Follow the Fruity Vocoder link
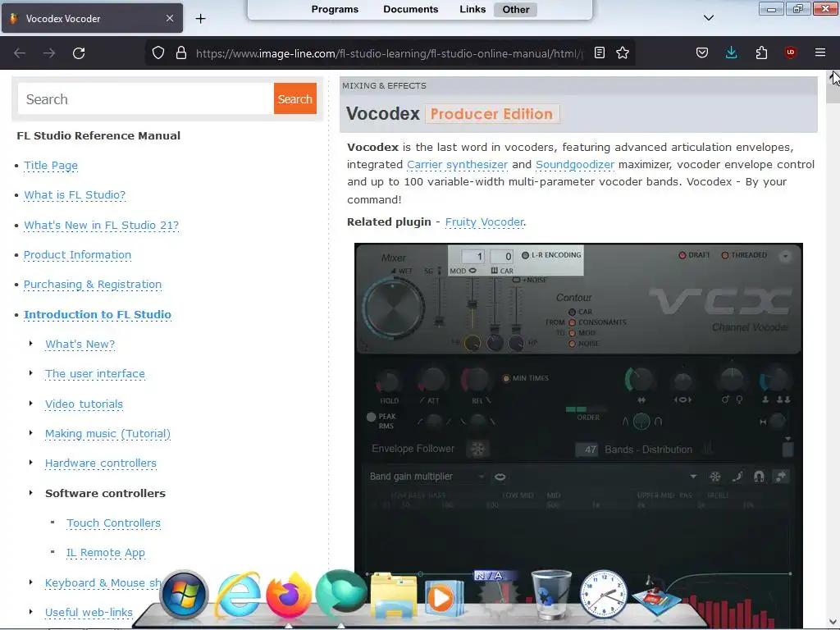Viewport: 840px width, 630px height. click(484, 221)
